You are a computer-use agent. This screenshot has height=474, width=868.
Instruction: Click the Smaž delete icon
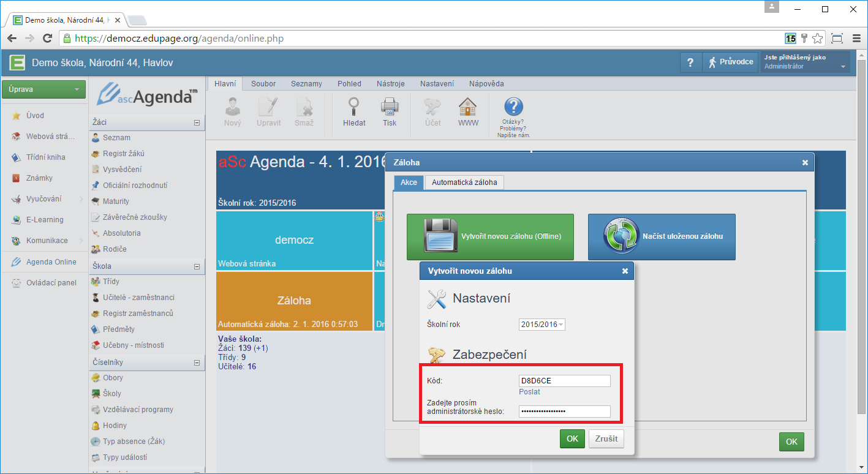coord(304,107)
